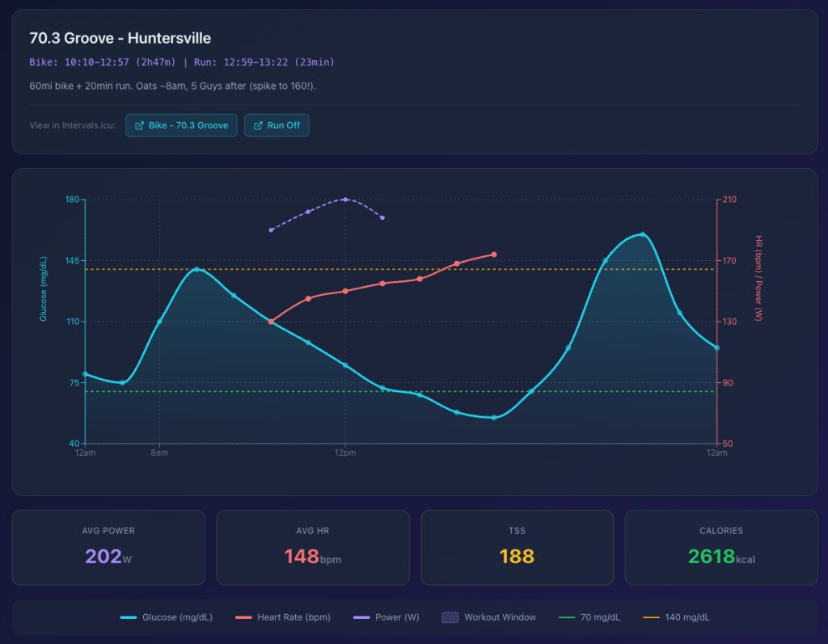This screenshot has width=828, height=644.
Task: Select the TSS 188 stat card
Action: [x=517, y=547]
